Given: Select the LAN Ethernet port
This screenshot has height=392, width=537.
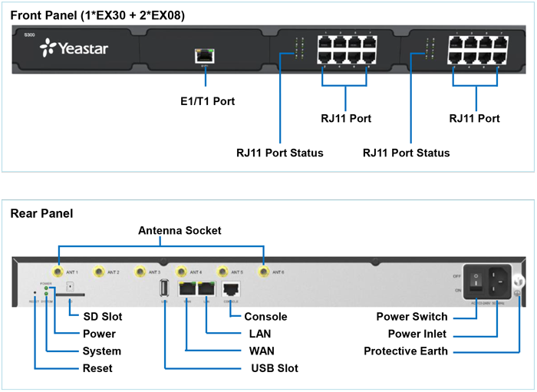Looking at the screenshot, I should pos(206,288).
